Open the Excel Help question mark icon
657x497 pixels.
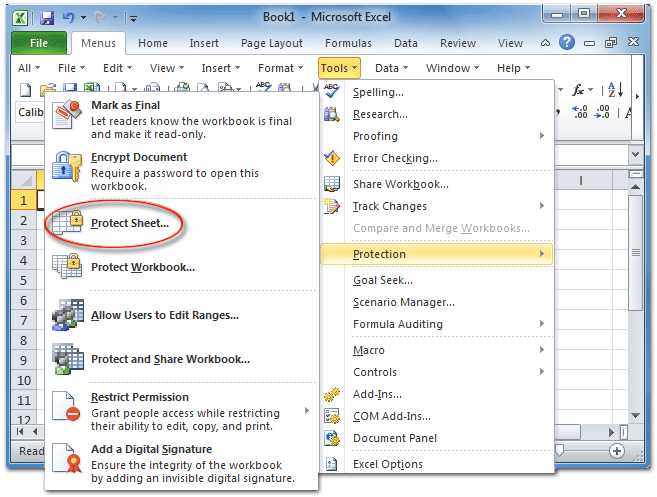point(566,44)
